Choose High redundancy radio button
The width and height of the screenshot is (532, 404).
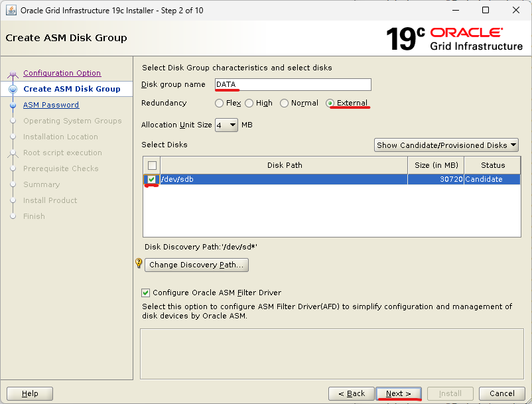249,103
